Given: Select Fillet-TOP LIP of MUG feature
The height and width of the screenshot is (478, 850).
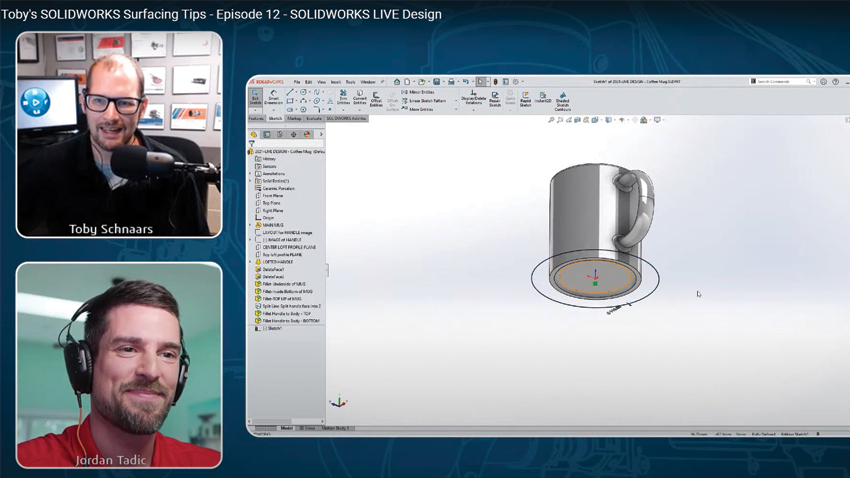Looking at the screenshot, I should (278, 299).
